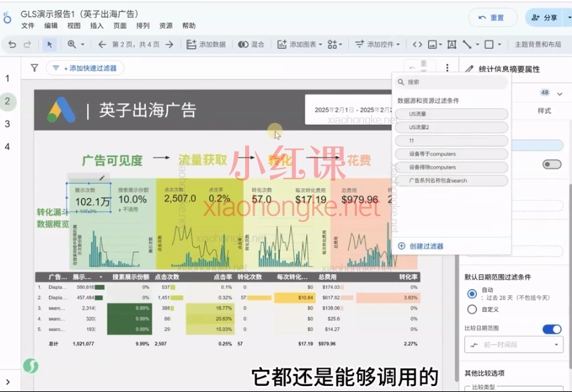Click the green circular floating icon
The image size is (572, 392).
click(x=31, y=365)
